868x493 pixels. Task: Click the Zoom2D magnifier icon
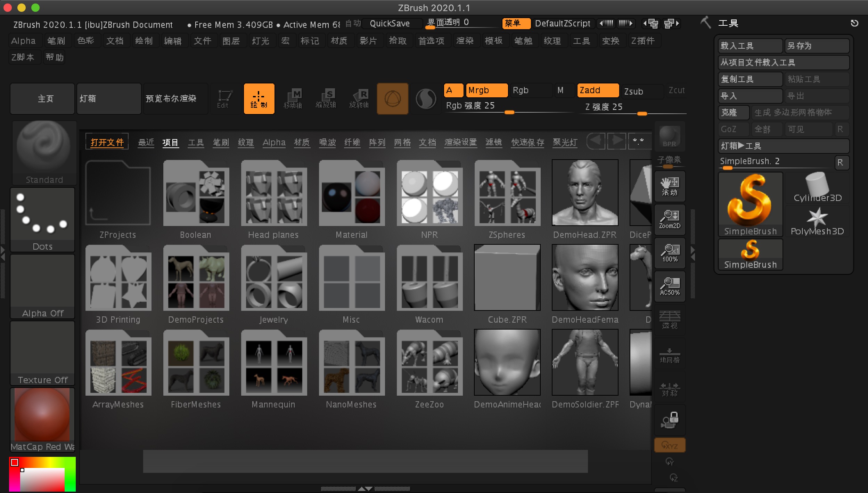pyautogui.click(x=670, y=220)
